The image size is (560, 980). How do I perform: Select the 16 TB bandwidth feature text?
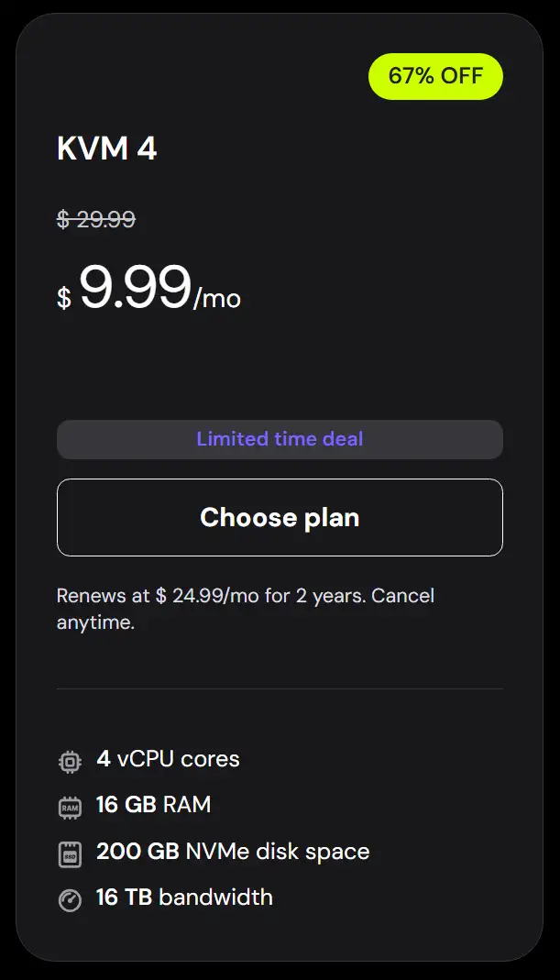[x=184, y=897]
